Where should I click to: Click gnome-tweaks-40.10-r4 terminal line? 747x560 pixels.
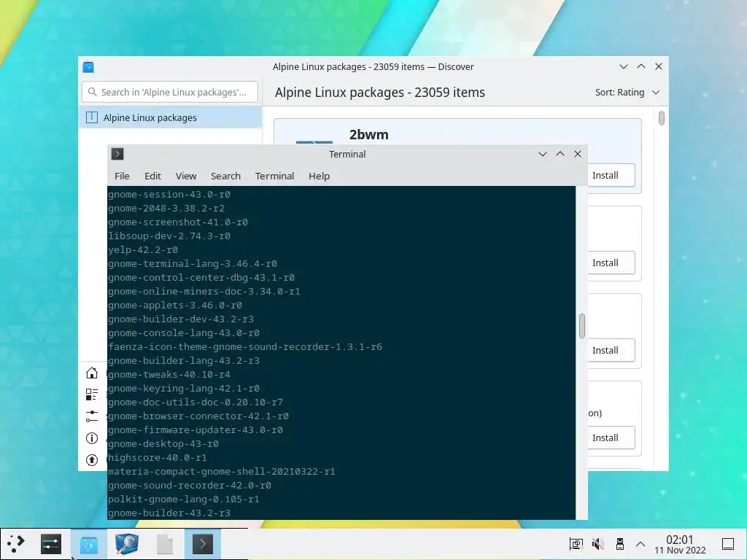point(169,374)
